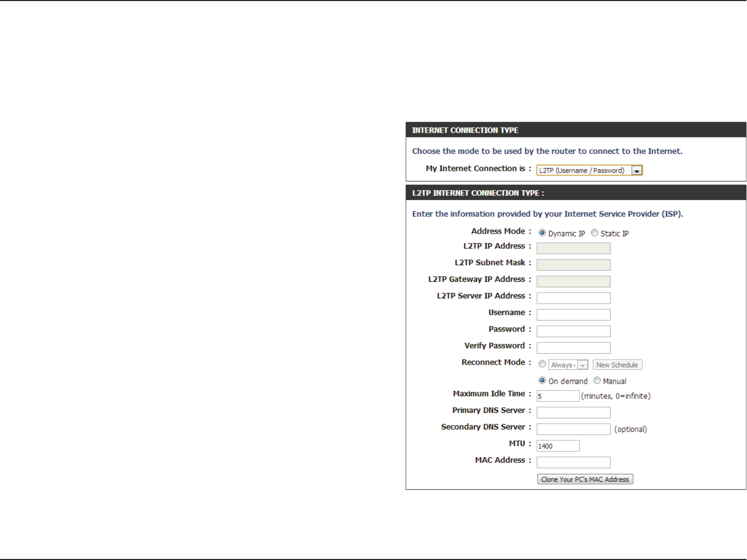The height and width of the screenshot is (560, 747).
Task: Focus the Password input box
Action: coord(573,331)
